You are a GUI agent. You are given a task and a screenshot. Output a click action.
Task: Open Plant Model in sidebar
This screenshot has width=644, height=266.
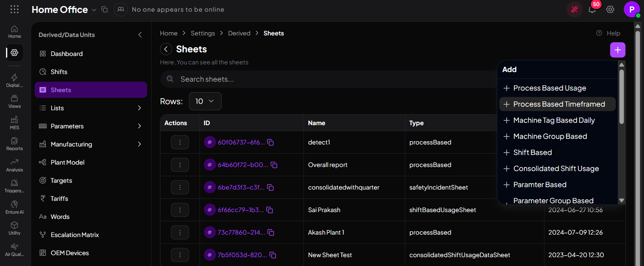91,162
